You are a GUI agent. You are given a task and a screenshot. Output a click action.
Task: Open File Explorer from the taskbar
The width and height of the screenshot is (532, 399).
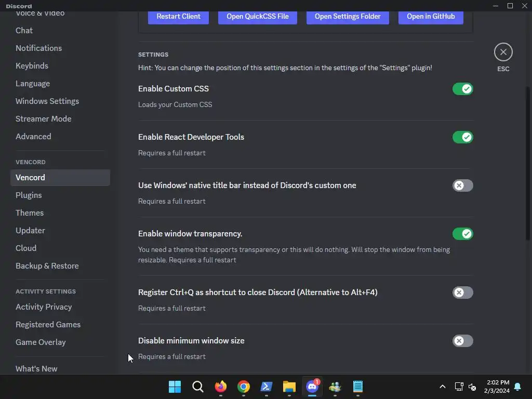pyautogui.click(x=289, y=387)
